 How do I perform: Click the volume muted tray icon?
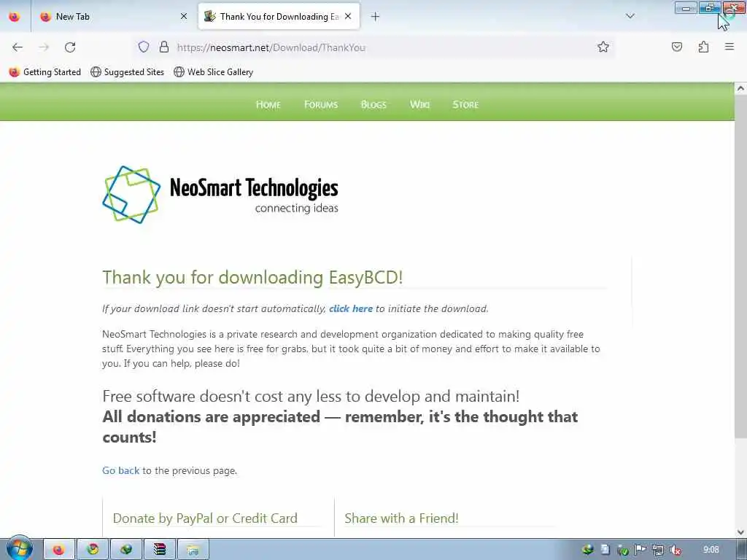click(675, 550)
